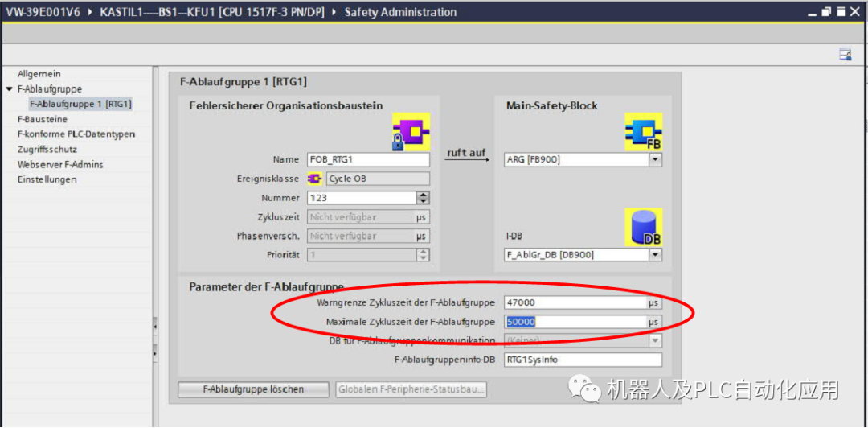This screenshot has width=868, height=428.
Task: Click the I-DB database icon
Action: (x=644, y=228)
